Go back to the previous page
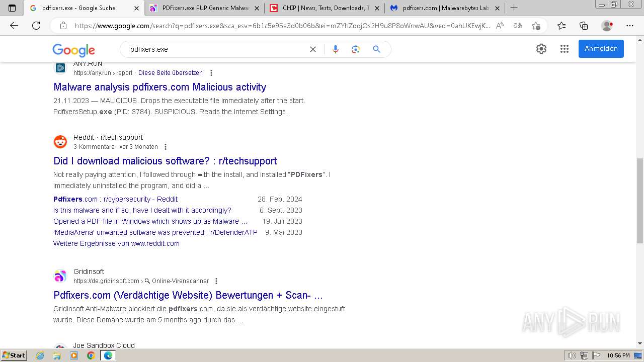Screen dimensions: 644x362 tap(14, 26)
